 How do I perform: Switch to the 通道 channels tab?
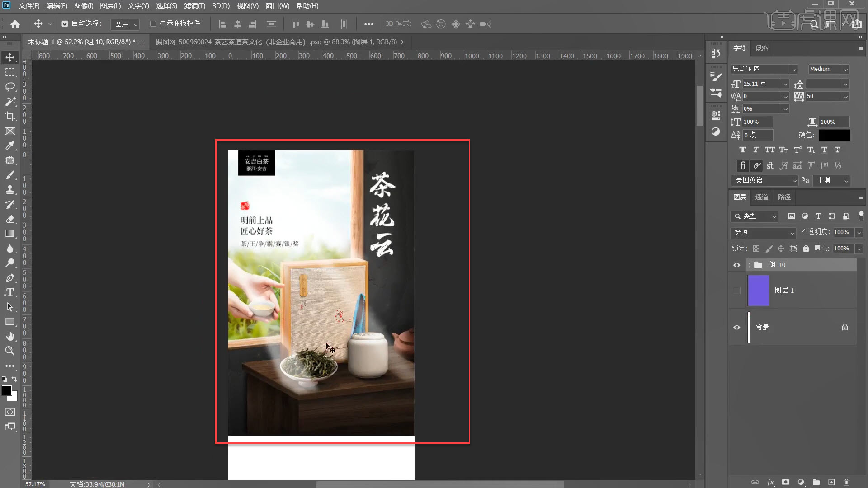761,197
